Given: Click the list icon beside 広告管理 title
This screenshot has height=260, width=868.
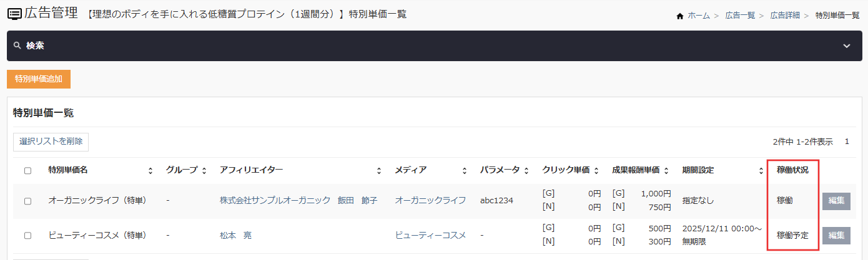Looking at the screenshot, I should coord(14,13).
